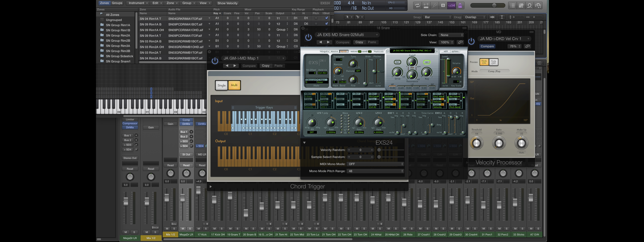
Task: Open the media browser icon
Action: pyautogui.click(x=538, y=5)
